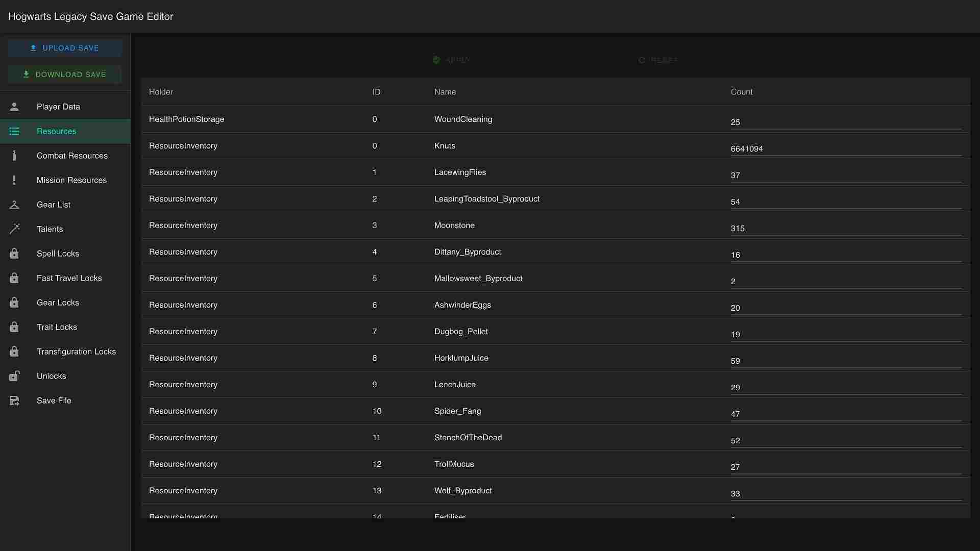Select the Resources menu item
Viewport: 980px width, 551px height.
(x=65, y=131)
